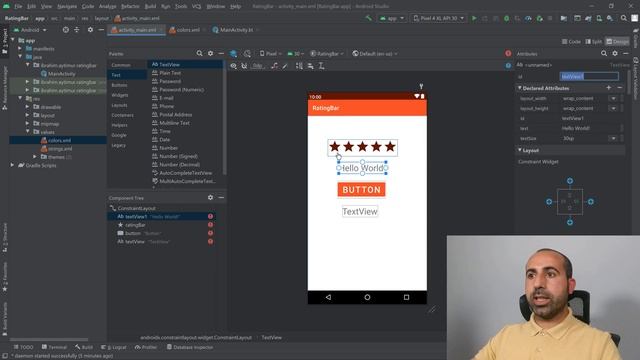
Task: Click top constraint plus in Constraint Widget
Action: tap(570, 181)
